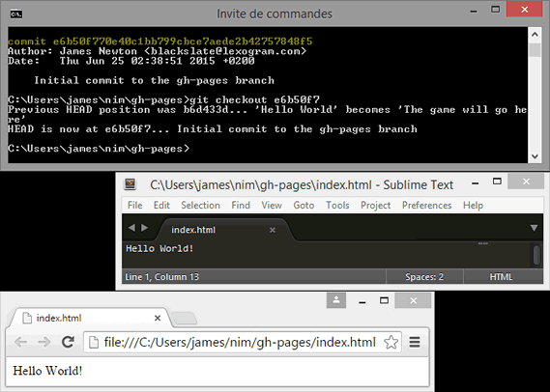Open the Find menu in Sublime Text

[241, 205]
